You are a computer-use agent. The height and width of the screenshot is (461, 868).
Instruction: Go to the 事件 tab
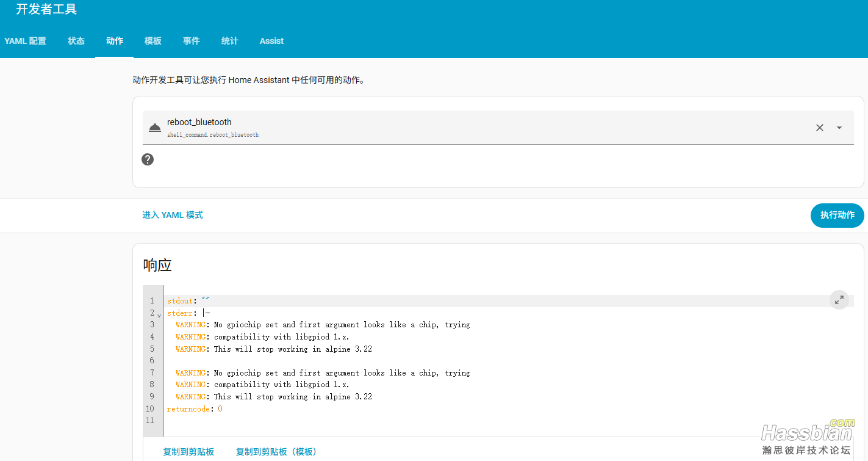pos(192,41)
